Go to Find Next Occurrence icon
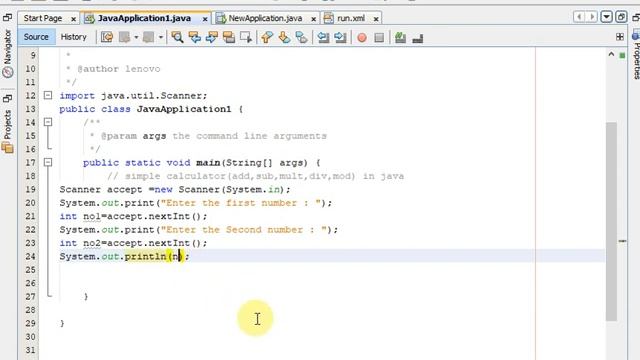The height and width of the screenshot is (360, 640). click(x=212, y=38)
